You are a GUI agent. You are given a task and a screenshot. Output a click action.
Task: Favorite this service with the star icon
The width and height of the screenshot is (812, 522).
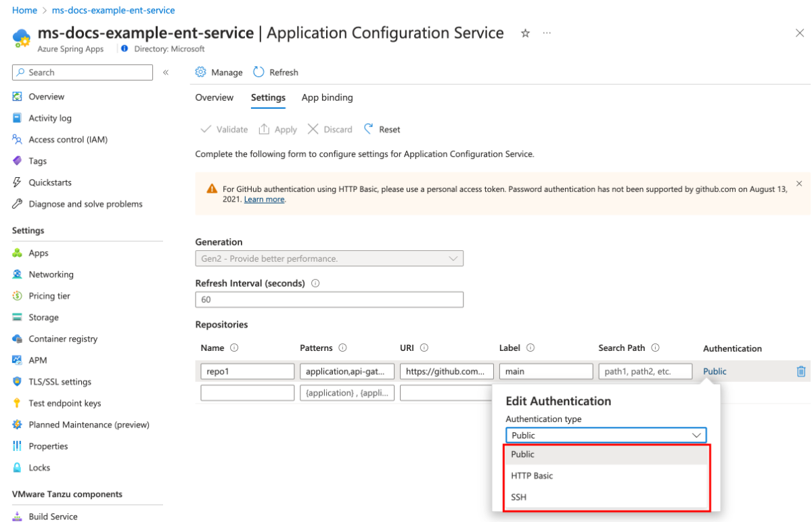coord(525,33)
